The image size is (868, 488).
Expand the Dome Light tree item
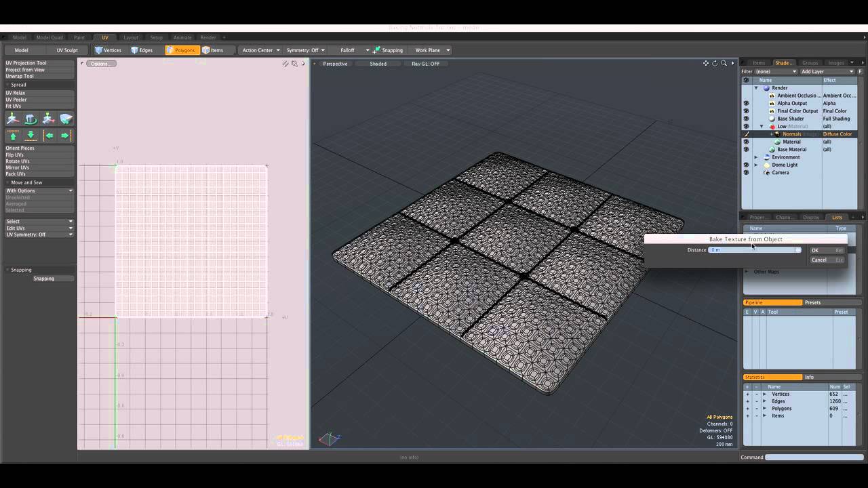click(x=756, y=165)
